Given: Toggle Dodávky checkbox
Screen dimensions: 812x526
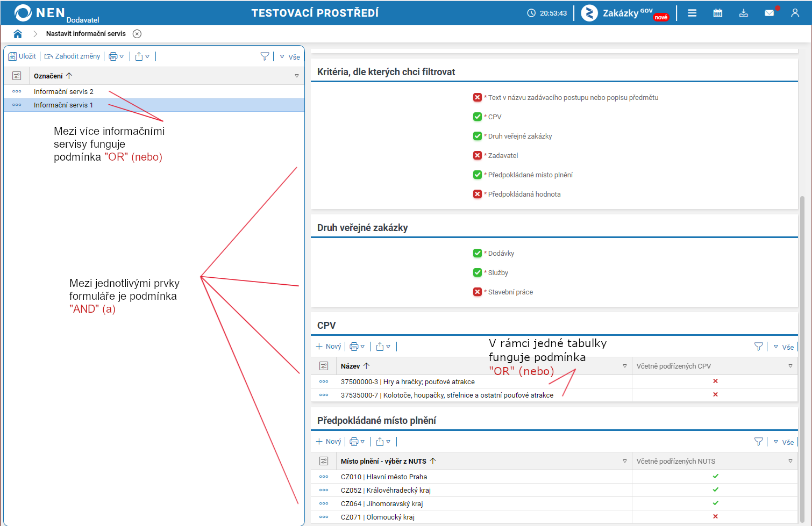Looking at the screenshot, I should (478, 253).
